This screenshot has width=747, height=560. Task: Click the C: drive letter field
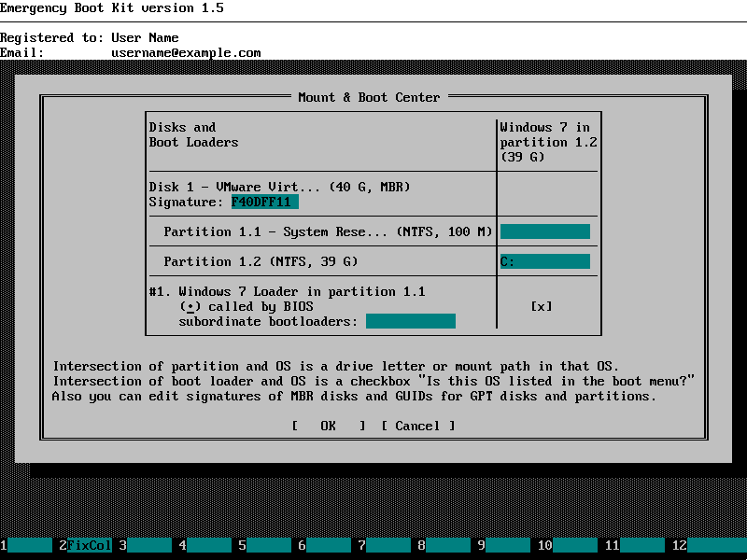545,261
